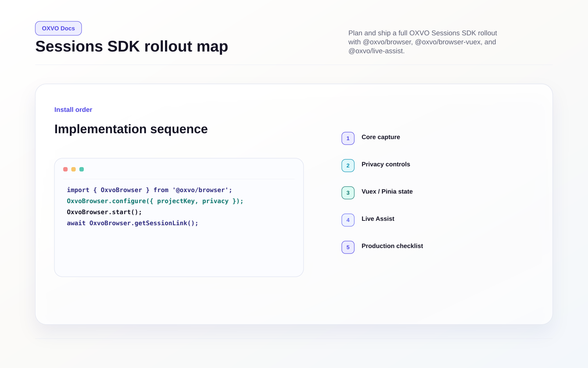
Task: Click the await getSessionLink code line
Action: (133, 223)
